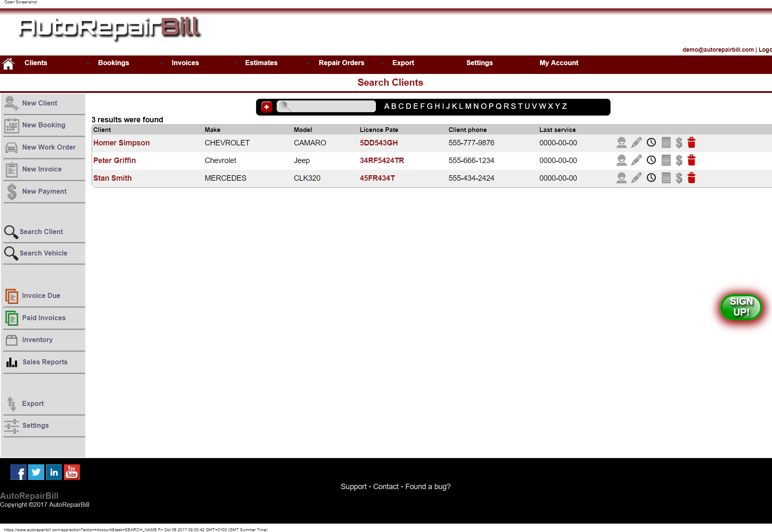Image resolution: width=772 pixels, height=532 pixels.
Task: Expand the Clients menu dropdown
Action: (87, 63)
